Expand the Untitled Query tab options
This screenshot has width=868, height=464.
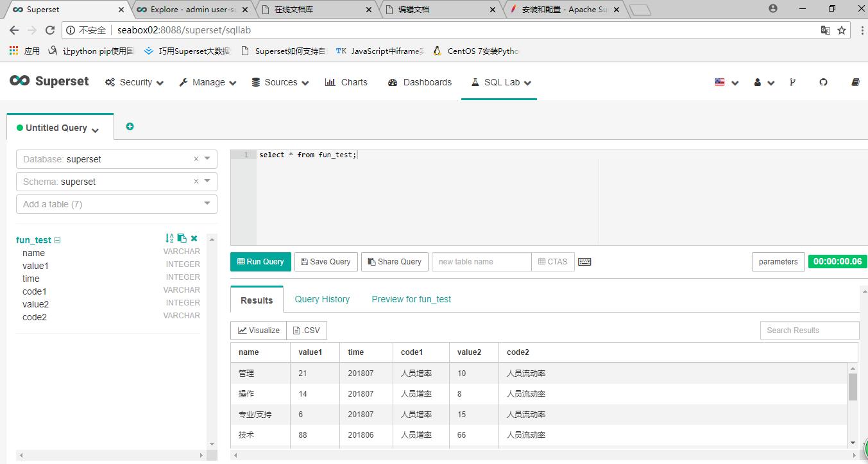click(96, 130)
